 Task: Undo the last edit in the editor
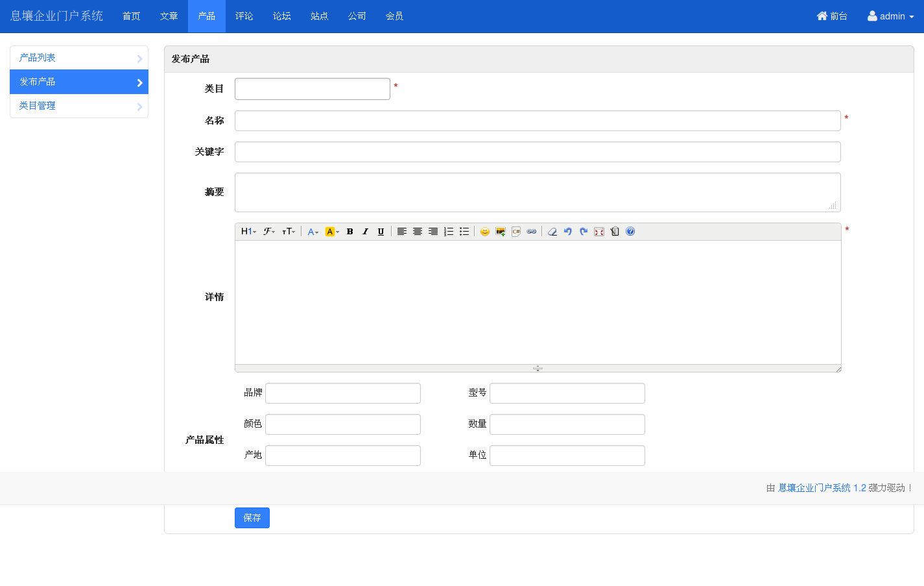[x=568, y=232]
